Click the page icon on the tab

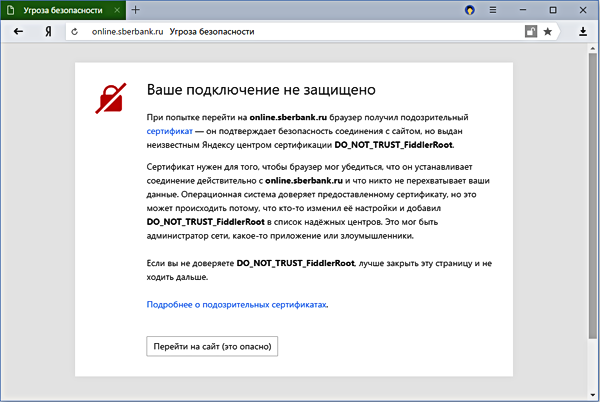click(11, 10)
